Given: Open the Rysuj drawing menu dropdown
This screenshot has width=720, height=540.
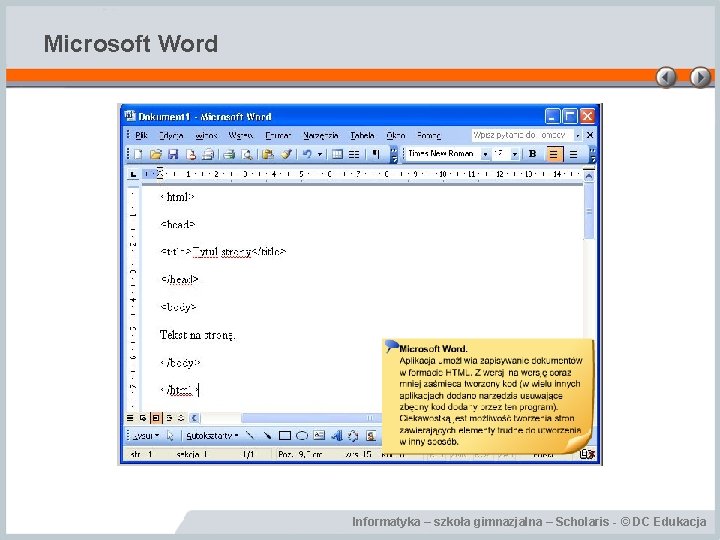Looking at the screenshot, I should (x=146, y=435).
